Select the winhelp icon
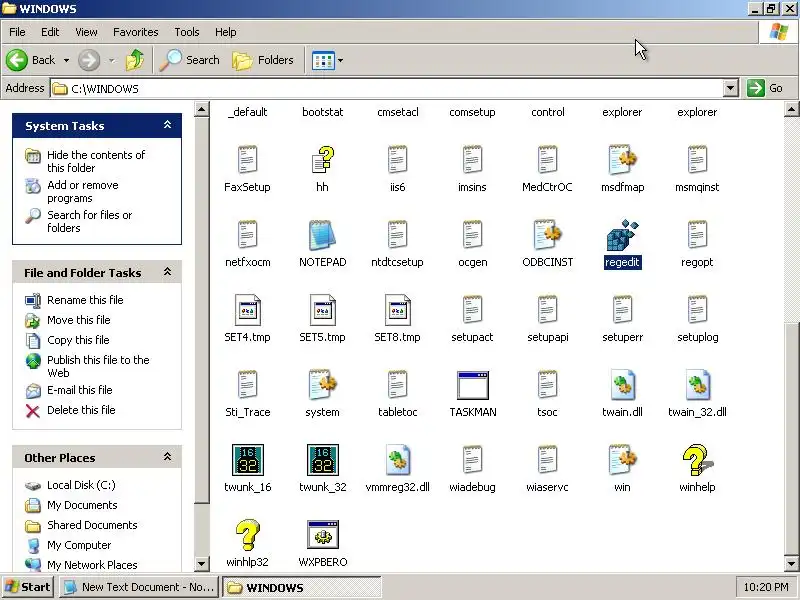 point(697,460)
